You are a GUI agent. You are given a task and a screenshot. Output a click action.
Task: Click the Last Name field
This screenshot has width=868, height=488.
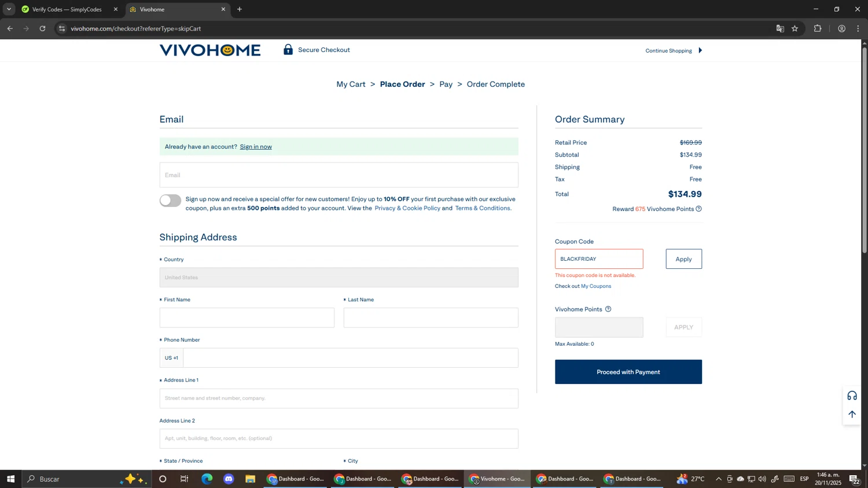[431, 318]
